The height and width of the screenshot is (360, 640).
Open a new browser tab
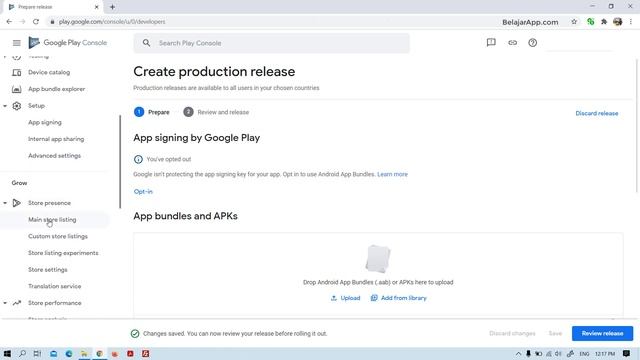pos(112,7)
